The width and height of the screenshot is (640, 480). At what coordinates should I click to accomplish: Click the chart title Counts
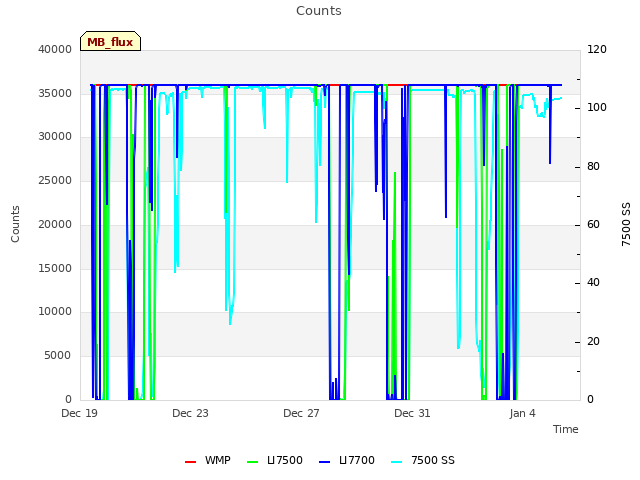[x=319, y=11]
